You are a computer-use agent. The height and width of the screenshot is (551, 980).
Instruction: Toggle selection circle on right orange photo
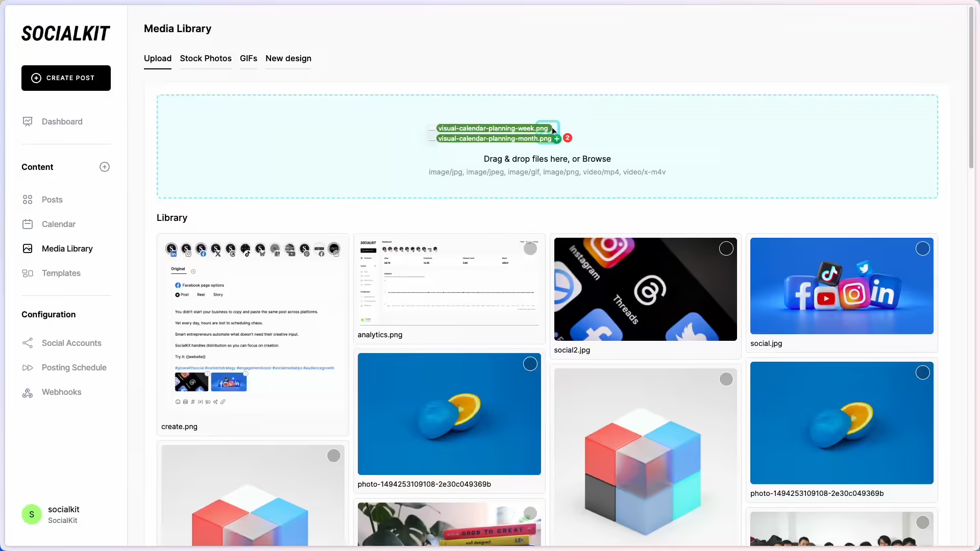[x=923, y=372]
